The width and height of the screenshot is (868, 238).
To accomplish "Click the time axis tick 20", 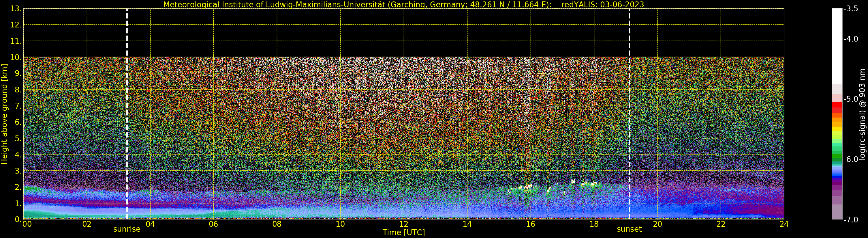I will 657,224.
